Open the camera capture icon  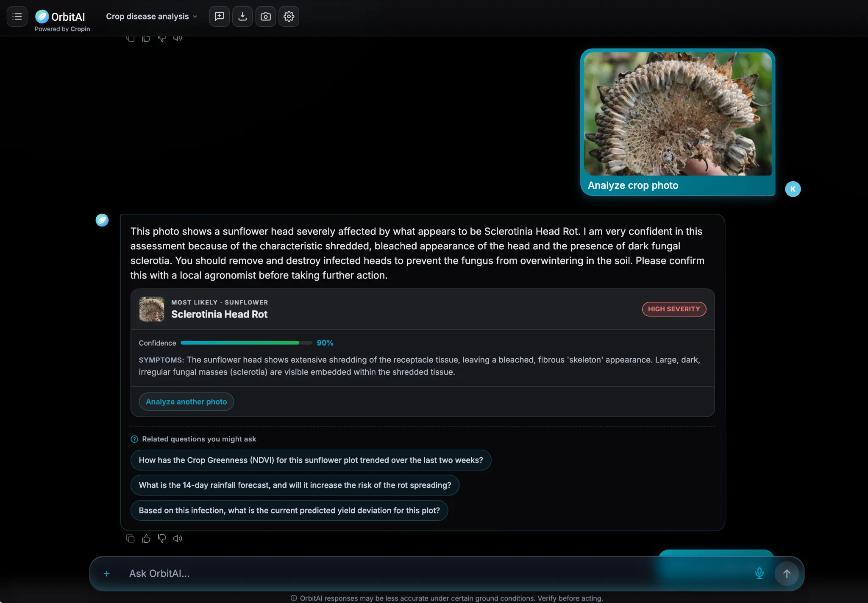[x=266, y=17]
